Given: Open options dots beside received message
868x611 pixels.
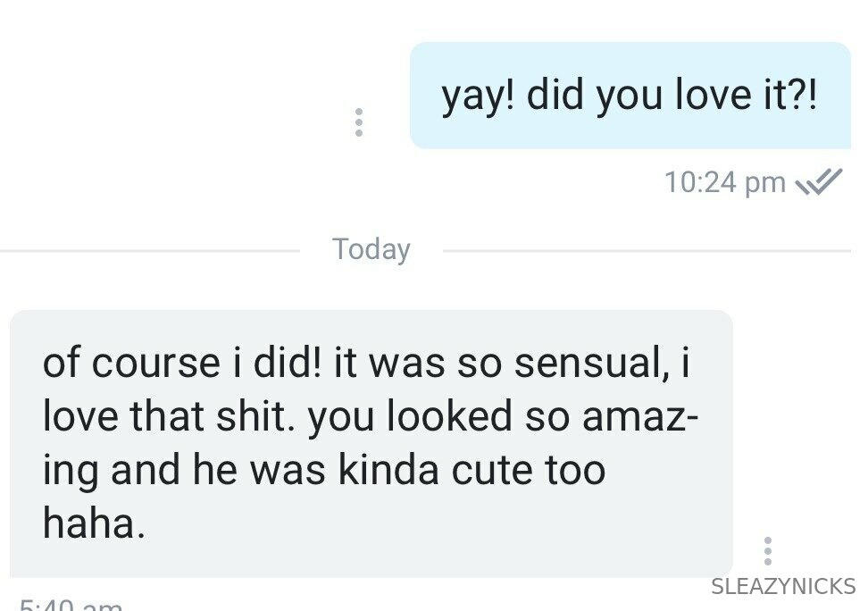Looking at the screenshot, I should pos(768,550).
